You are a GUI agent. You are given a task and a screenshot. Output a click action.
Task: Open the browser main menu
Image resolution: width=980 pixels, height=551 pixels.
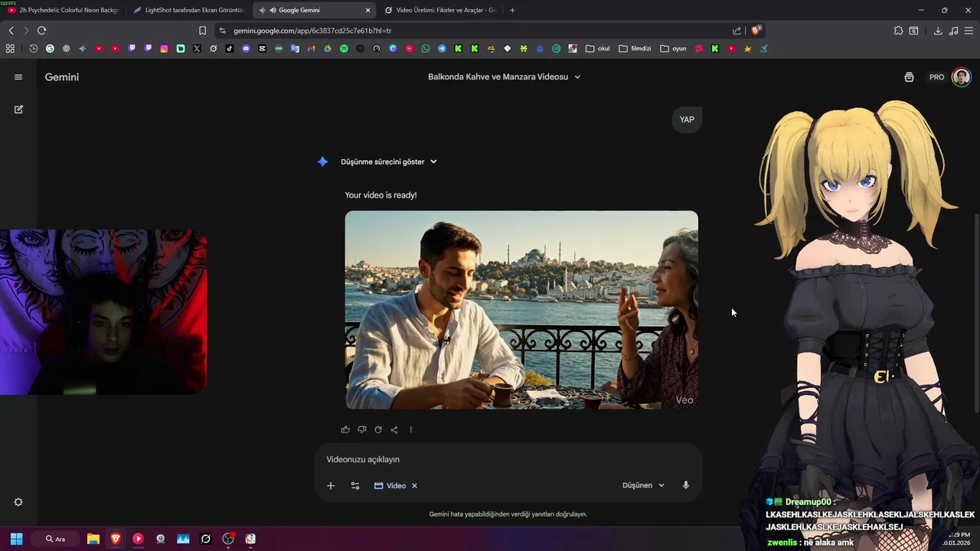click(x=969, y=31)
